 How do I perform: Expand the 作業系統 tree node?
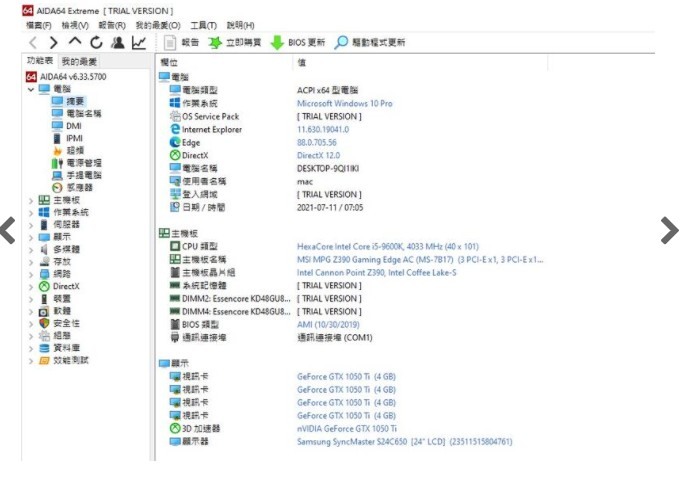(31, 213)
